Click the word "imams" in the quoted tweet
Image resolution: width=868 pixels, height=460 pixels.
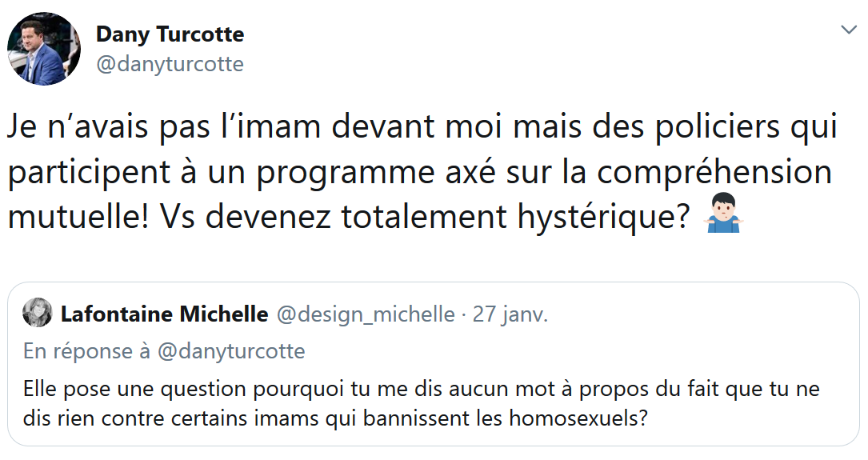click(x=296, y=418)
